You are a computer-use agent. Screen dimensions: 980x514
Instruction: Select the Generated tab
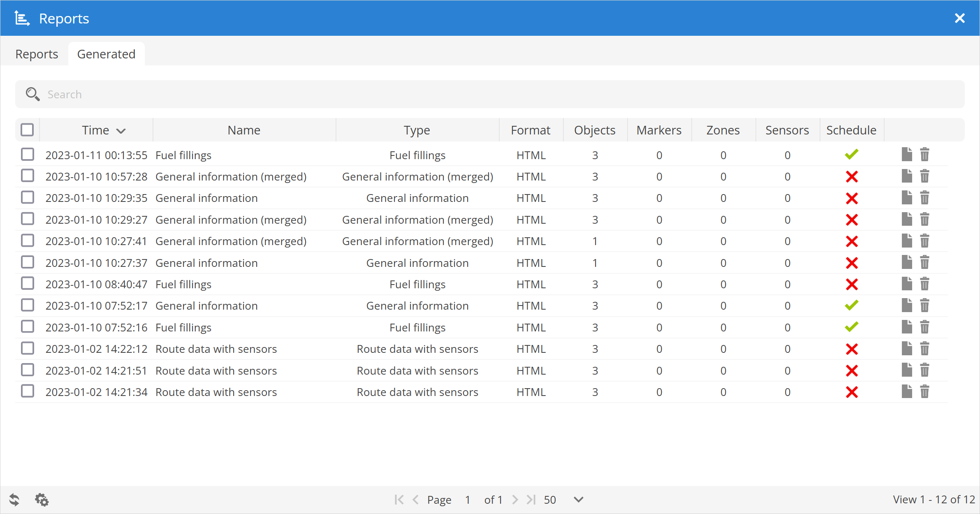point(106,54)
